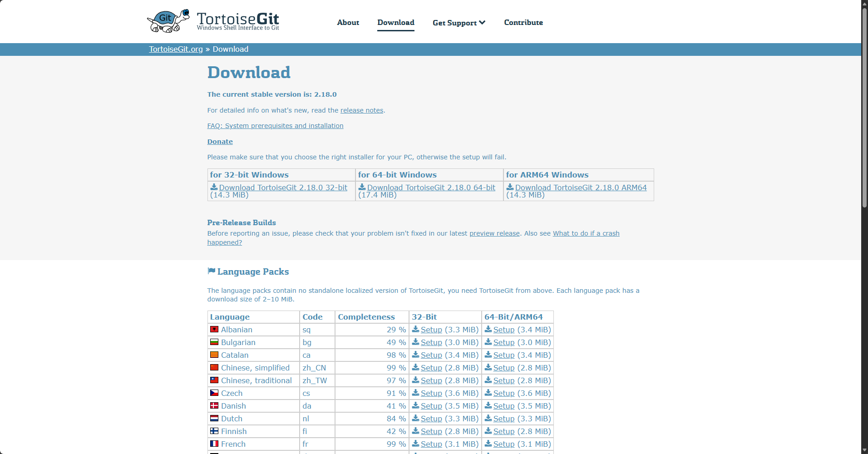Expand the Get Support dropdown menu
Viewport: 868px width, 454px height.
[x=459, y=23]
